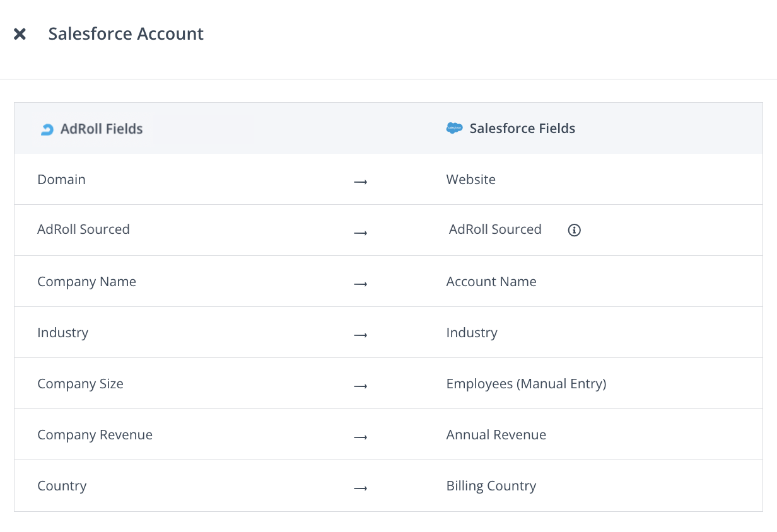Click the Website Salesforce field

tap(470, 180)
